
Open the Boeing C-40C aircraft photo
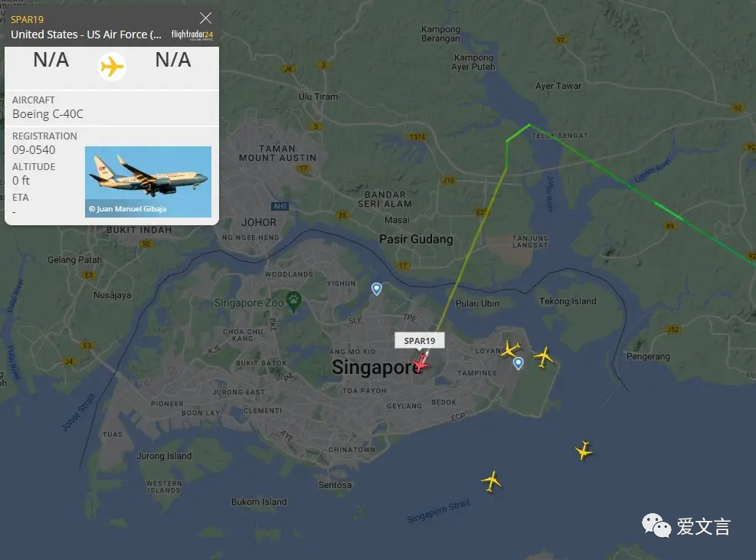coord(148,182)
